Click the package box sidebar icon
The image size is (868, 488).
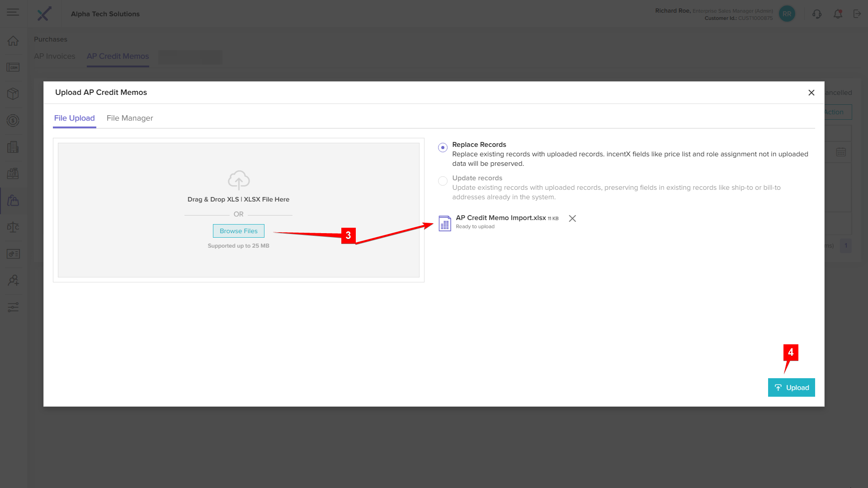tap(13, 94)
